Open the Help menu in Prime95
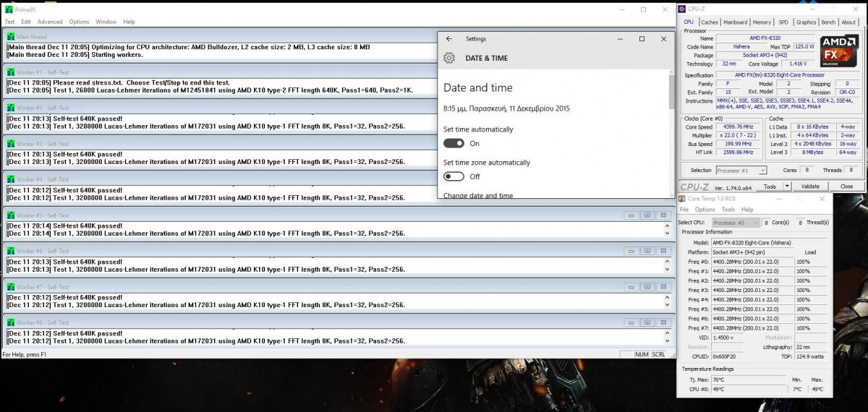 [x=129, y=22]
